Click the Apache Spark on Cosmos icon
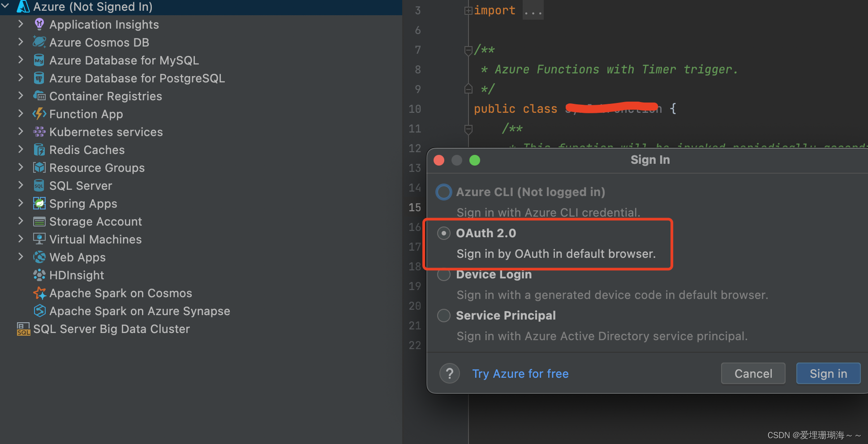 coord(39,293)
